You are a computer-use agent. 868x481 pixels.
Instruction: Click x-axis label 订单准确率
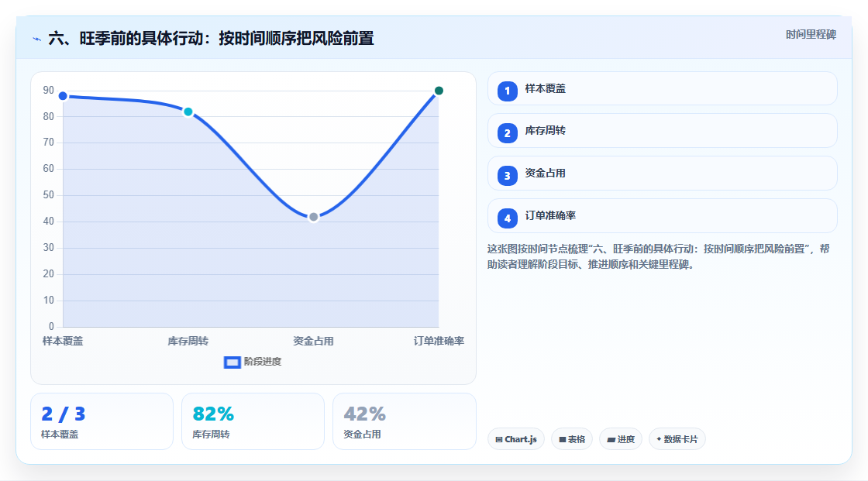pyautogui.click(x=439, y=341)
